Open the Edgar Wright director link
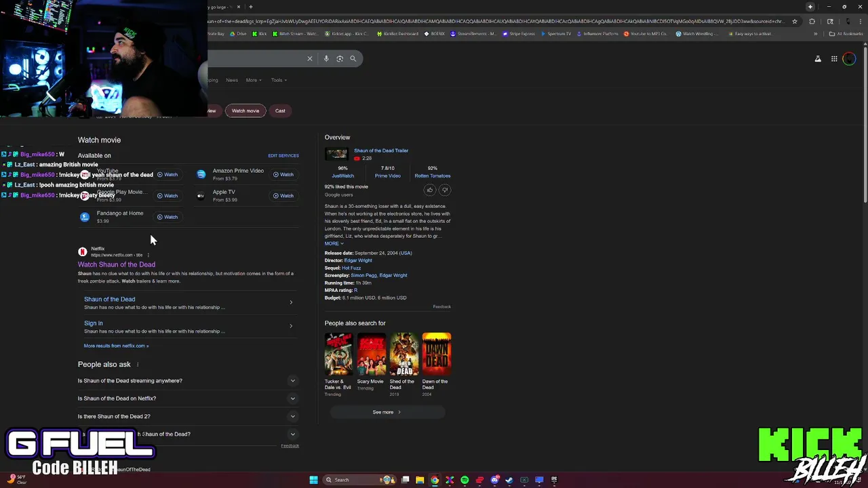Viewport: 868px width, 488px height. [x=358, y=260]
